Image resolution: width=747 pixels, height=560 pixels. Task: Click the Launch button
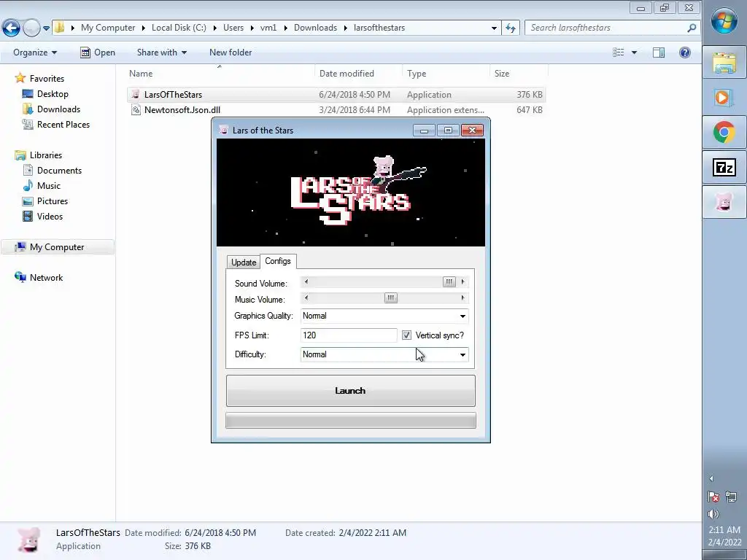tap(351, 391)
